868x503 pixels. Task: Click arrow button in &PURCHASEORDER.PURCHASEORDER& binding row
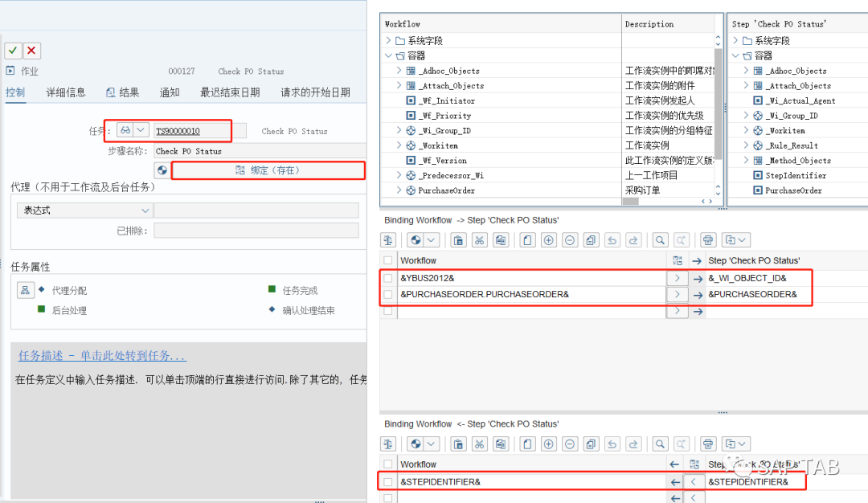(677, 294)
